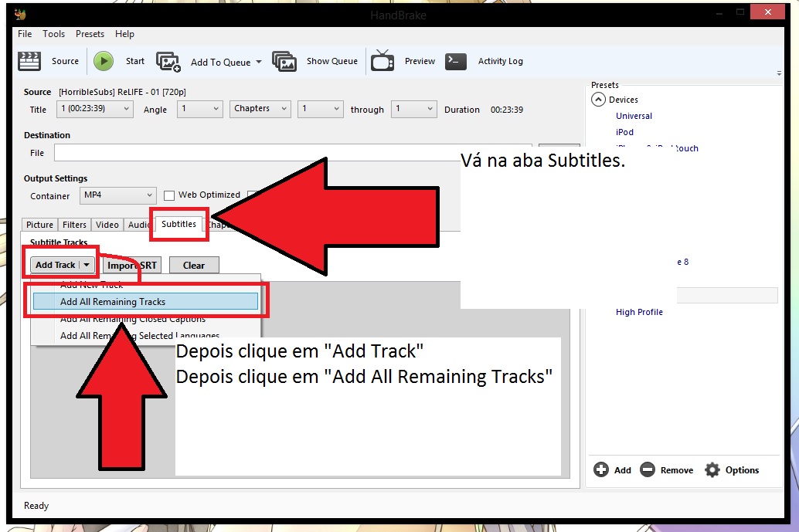Click the HandBrake app icon in title bar
Image resolution: width=799 pixels, height=532 pixels.
(20, 14)
